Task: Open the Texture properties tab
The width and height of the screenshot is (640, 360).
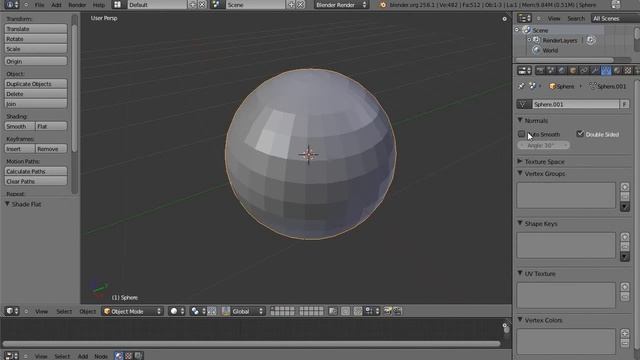Action: point(628,71)
